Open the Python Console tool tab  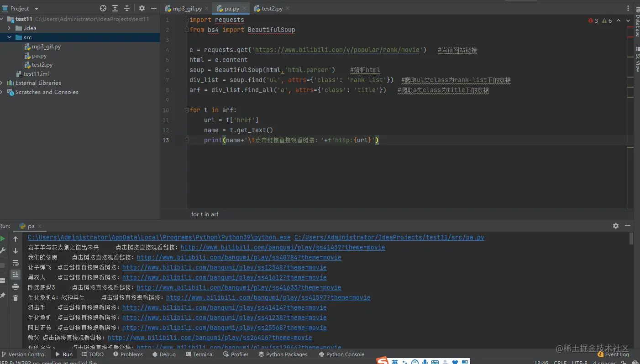coord(341,354)
